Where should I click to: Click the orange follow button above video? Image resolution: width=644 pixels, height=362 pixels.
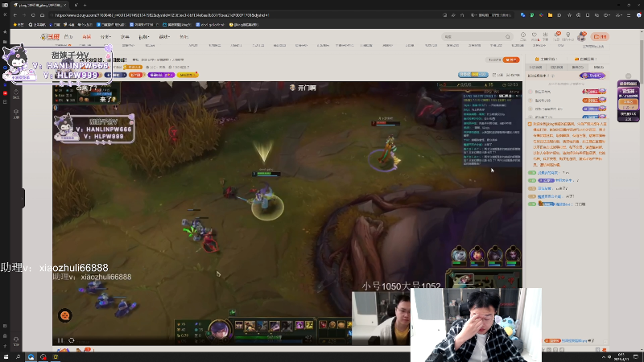point(511,60)
